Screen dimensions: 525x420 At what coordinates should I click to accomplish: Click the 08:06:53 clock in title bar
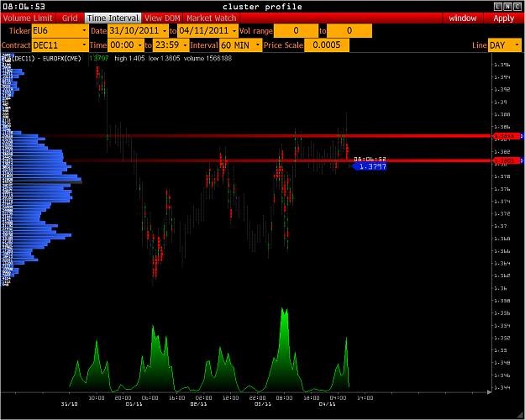(24, 7)
